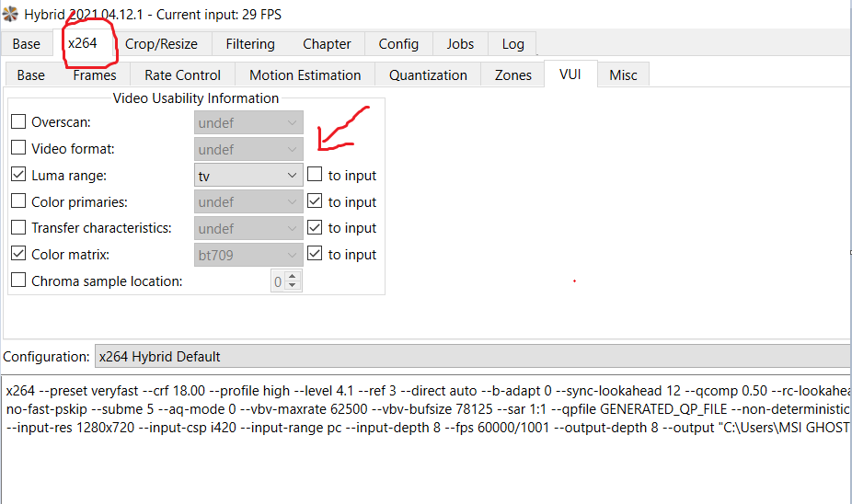Select the x264 Base sub-tab

31,74
